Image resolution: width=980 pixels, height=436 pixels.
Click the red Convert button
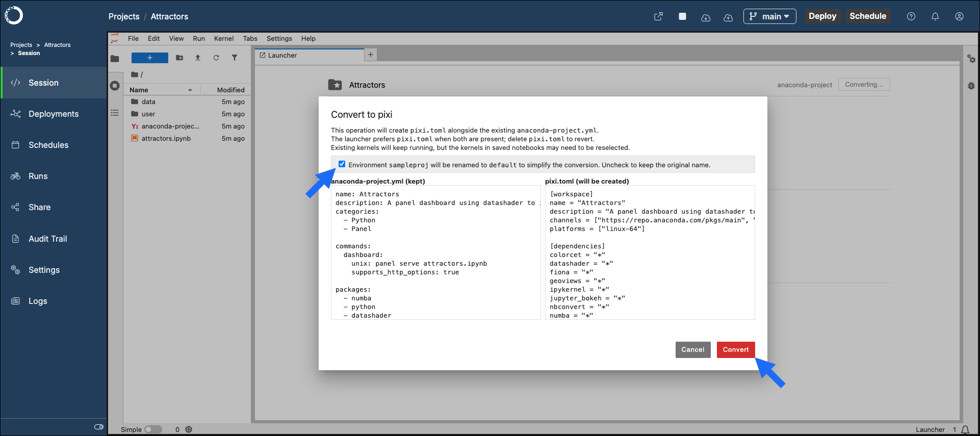point(736,349)
